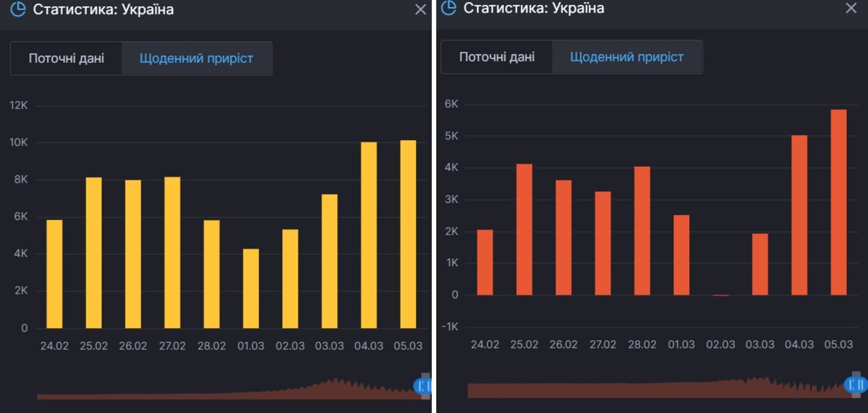Viewport: 868px width, 413px height.
Task: Select the orange bar for 03.03
Action: pos(759,264)
